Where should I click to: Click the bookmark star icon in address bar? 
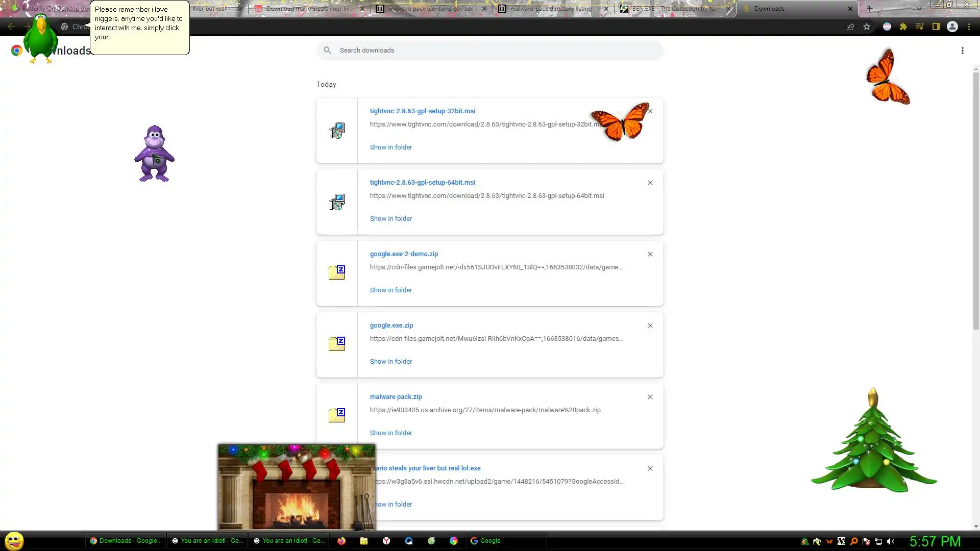(867, 27)
